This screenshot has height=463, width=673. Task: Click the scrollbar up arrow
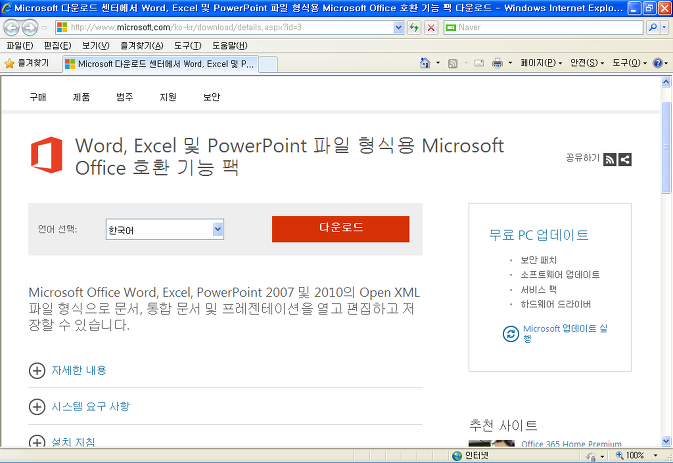coord(666,82)
